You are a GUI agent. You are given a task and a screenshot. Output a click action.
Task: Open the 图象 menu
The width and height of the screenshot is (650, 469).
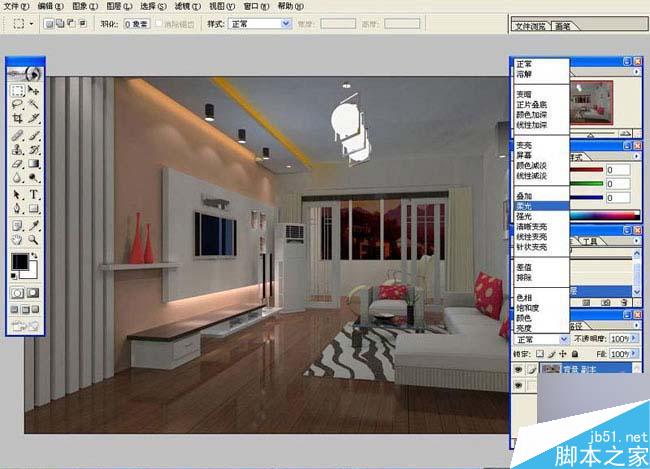pos(85,6)
